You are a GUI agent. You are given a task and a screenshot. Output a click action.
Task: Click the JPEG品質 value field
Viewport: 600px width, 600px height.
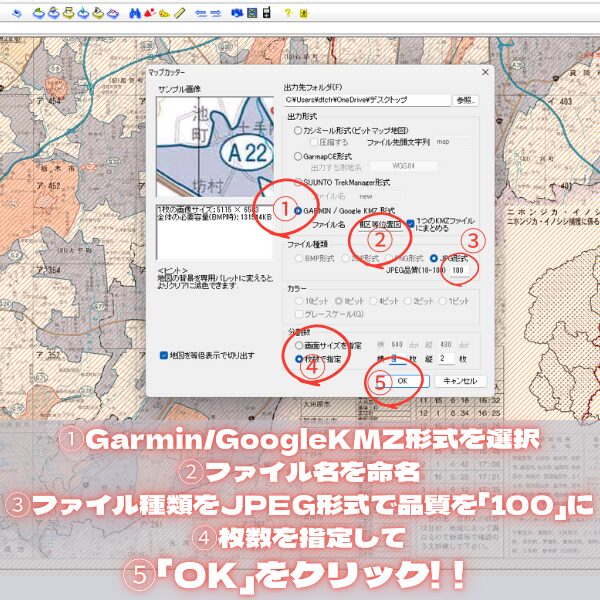pyautogui.click(x=459, y=270)
